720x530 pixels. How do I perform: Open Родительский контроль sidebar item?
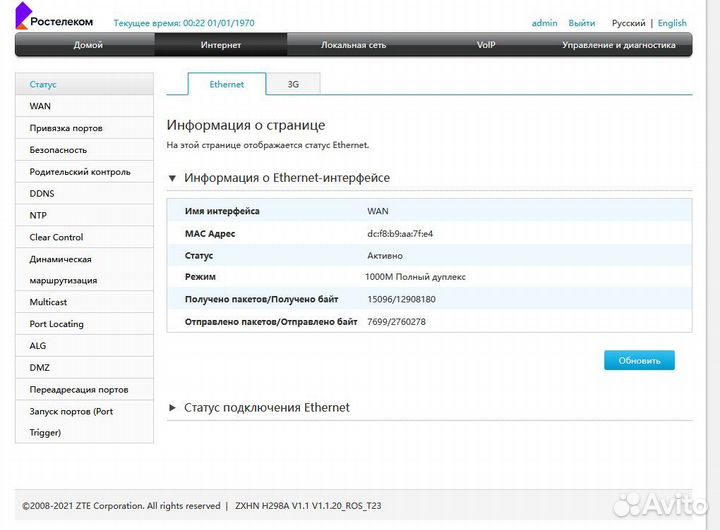(x=79, y=172)
